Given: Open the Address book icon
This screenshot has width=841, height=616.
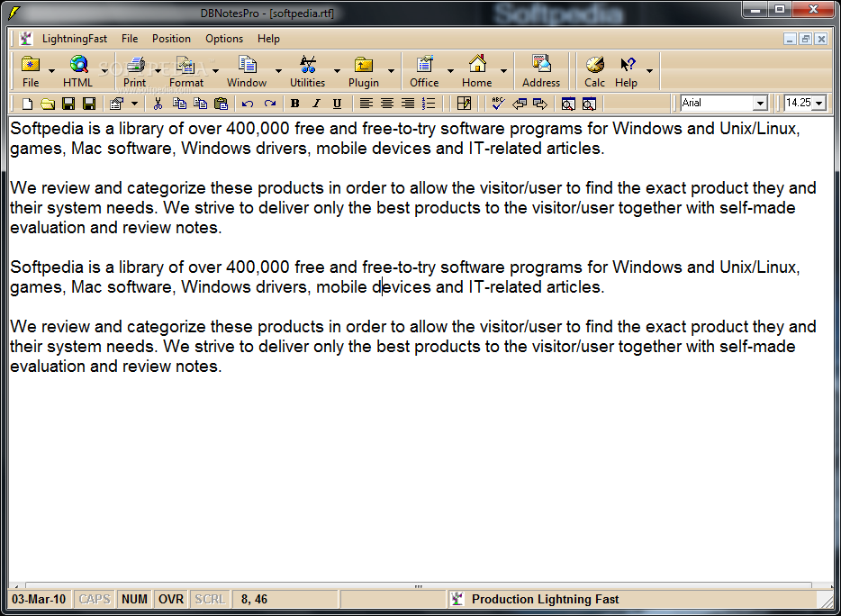Looking at the screenshot, I should pos(541,65).
